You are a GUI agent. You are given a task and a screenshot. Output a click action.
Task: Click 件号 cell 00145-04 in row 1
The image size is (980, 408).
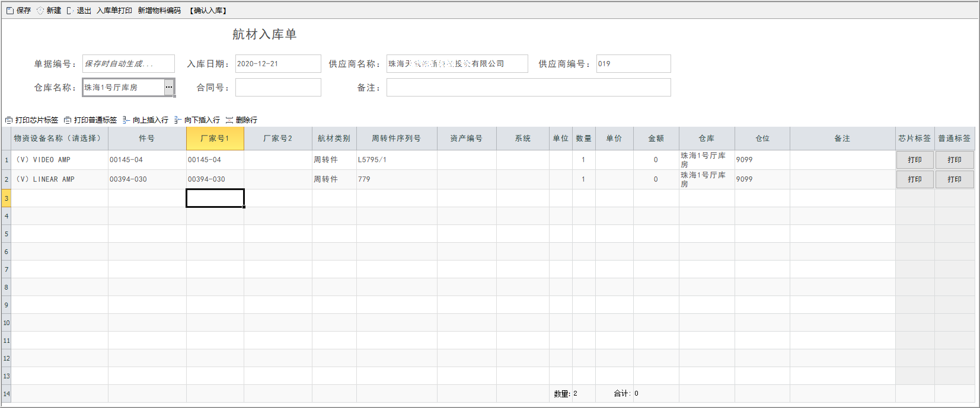[x=147, y=160]
